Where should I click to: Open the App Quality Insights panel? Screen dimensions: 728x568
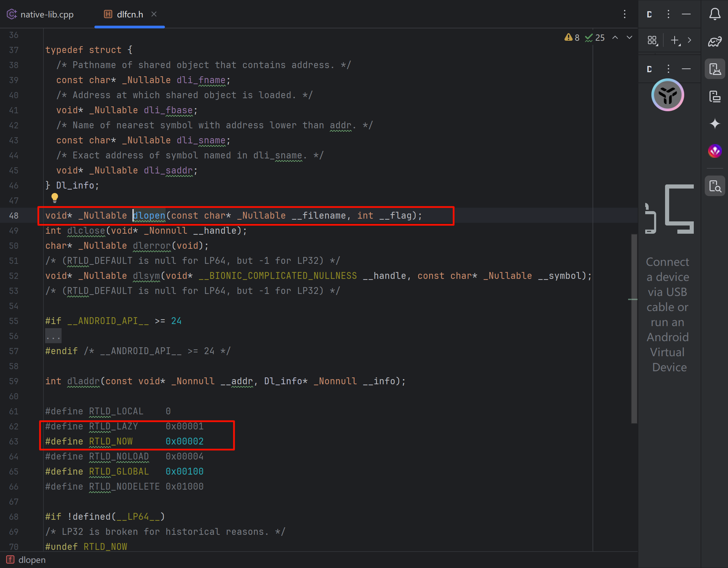[x=715, y=151]
